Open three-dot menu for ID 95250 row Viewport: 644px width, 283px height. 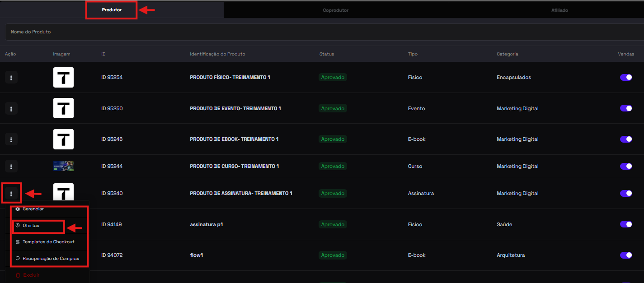tap(11, 108)
